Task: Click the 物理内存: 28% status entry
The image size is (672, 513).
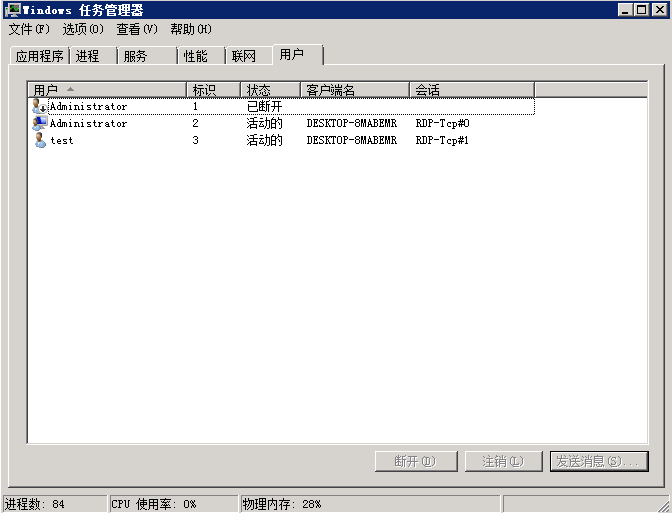Action: point(370,504)
